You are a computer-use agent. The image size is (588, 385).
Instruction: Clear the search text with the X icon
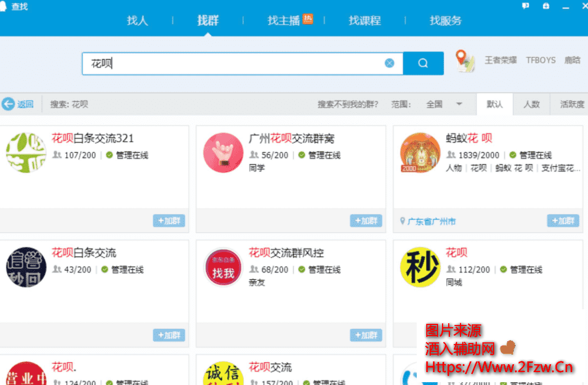coord(389,63)
